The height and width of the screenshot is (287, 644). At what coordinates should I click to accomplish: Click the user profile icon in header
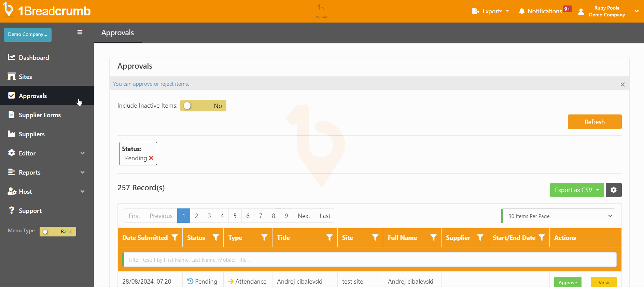click(x=581, y=12)
